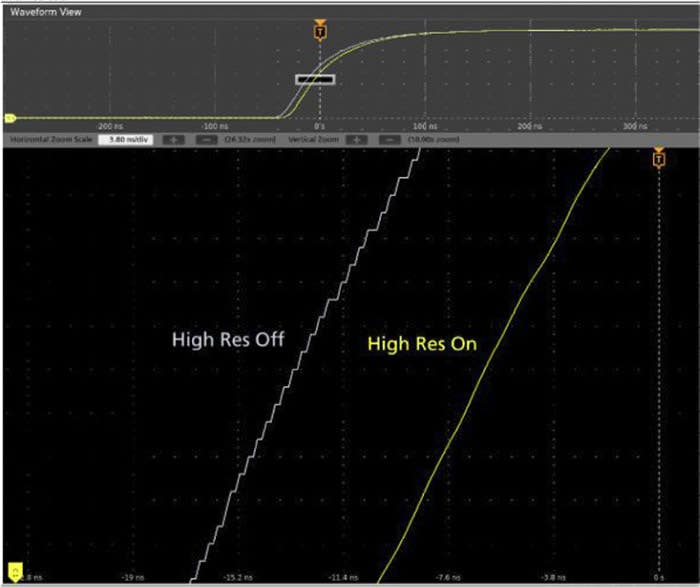Click the 'High Res Off' label
Screen dimensions: 700x587
tap(228, 339)
